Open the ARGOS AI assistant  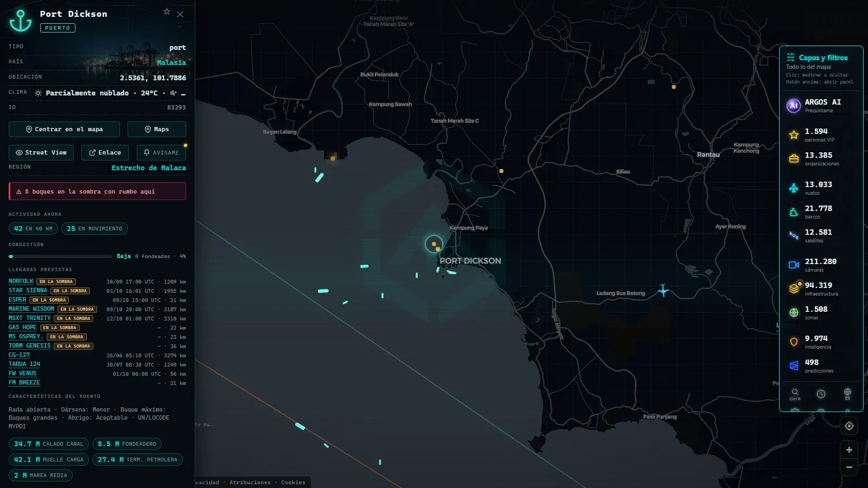(821, 105)
